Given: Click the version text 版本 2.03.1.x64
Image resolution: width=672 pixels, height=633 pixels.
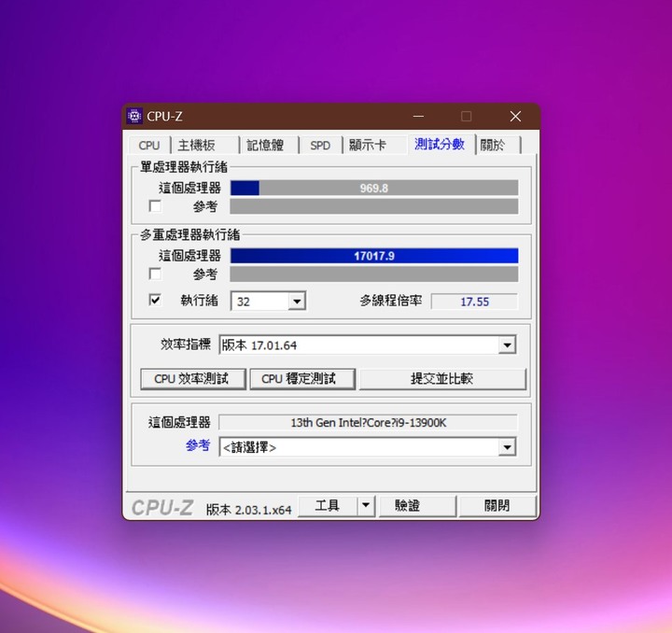Looking at the screenshot, I should click(248, 510).
